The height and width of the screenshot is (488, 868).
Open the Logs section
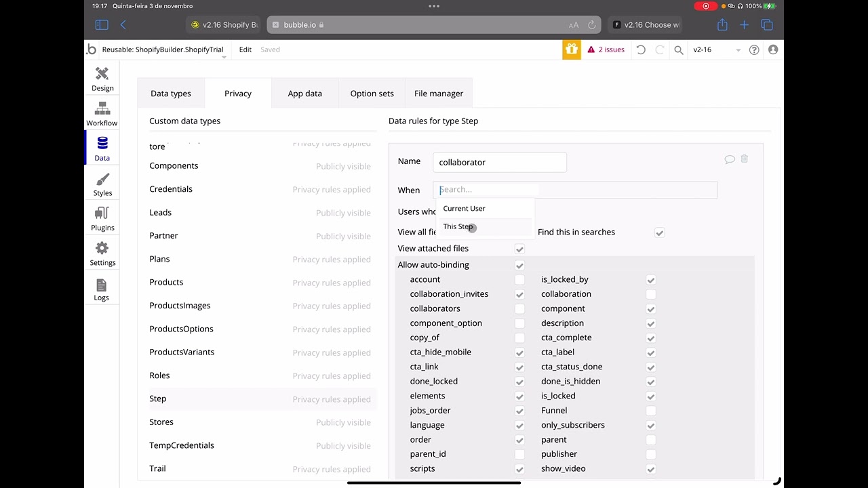pyautogui.click(x=102, y=289)
